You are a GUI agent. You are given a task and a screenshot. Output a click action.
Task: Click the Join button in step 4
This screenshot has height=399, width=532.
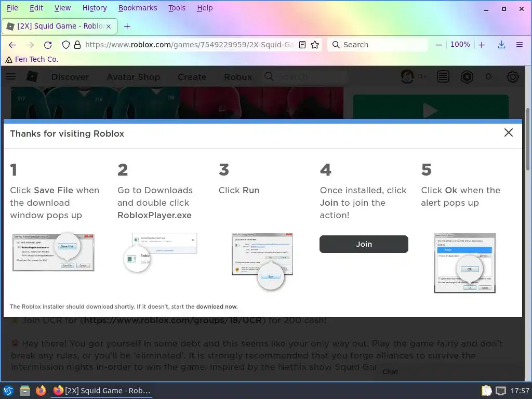coord(364,244)
